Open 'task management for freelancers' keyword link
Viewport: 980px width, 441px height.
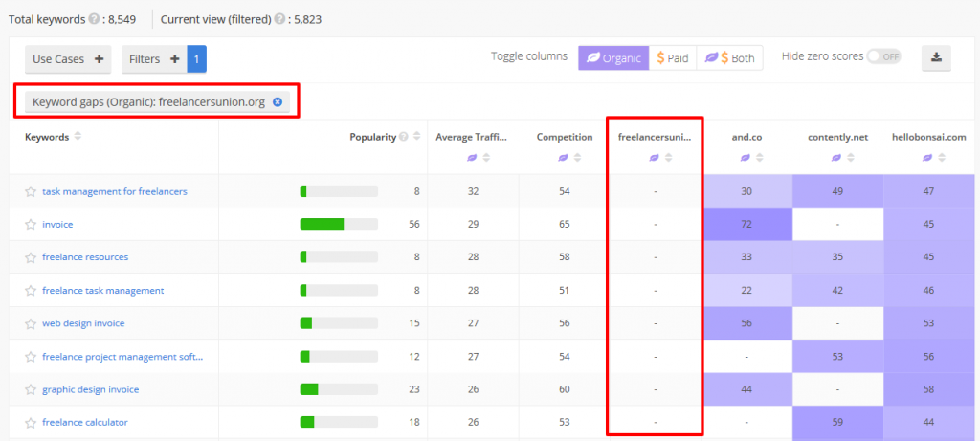pyautogui.click(x=115, y=191)
